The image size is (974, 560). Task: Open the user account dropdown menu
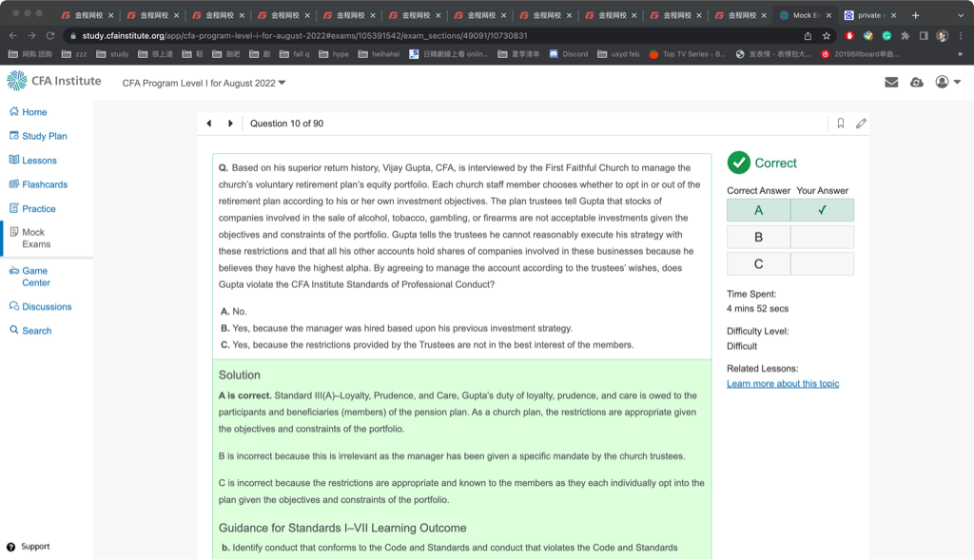click(948, 83)
